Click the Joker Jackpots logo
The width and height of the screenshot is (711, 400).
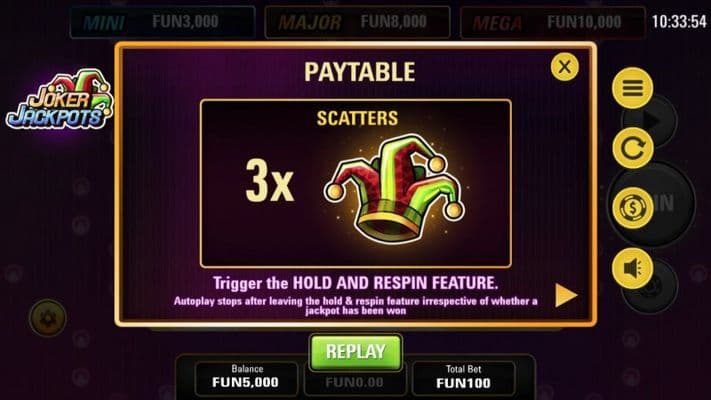[x=59, y=99]
